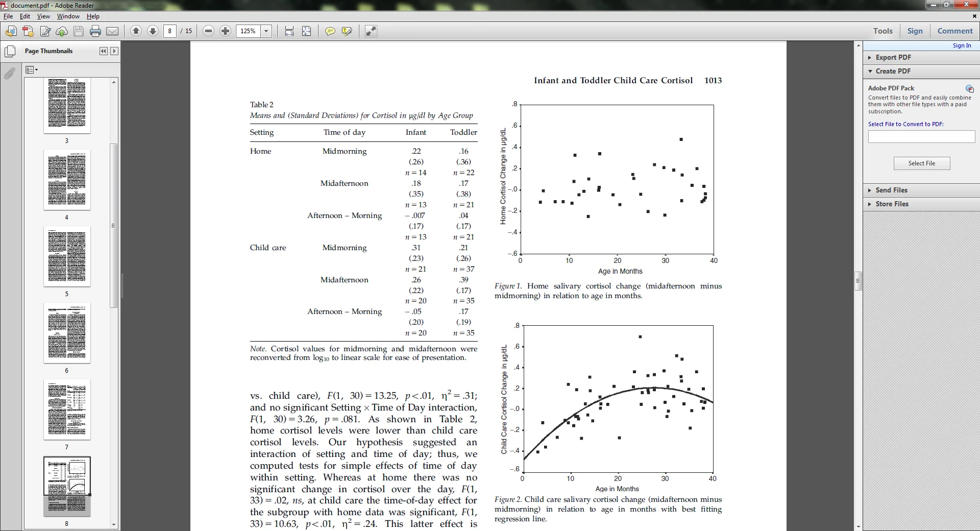Click Select File to Convert to PDF link

click(905, 124)
